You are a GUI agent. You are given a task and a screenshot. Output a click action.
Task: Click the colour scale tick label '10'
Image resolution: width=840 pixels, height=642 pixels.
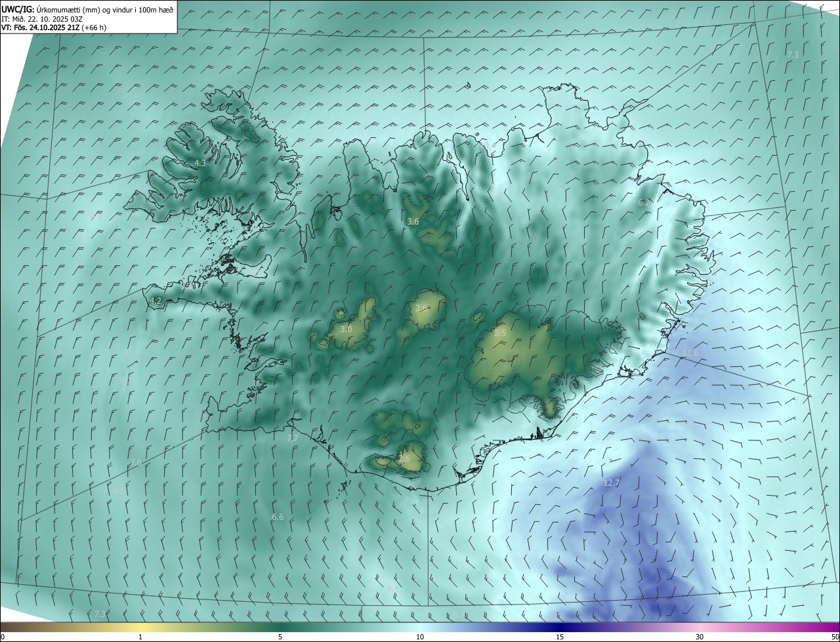tap(420, 637)
